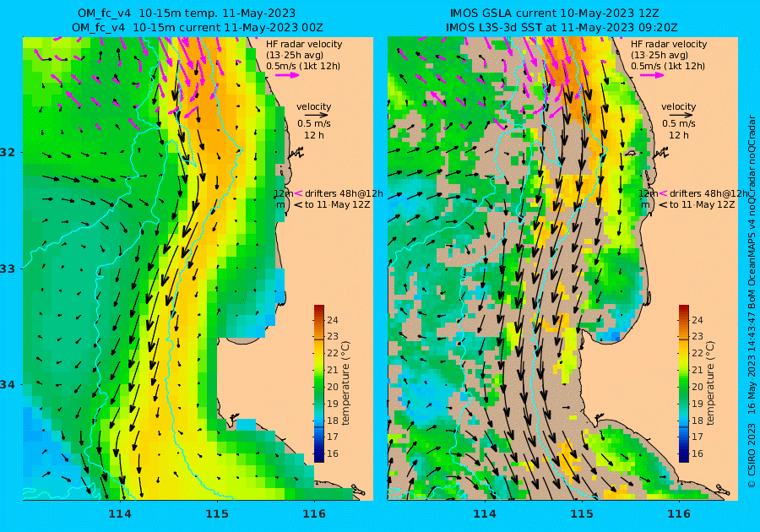
Task: Click 'temperature (°C)' label on left colorbar
Action: pyautogui.click(x=345, y=383)
